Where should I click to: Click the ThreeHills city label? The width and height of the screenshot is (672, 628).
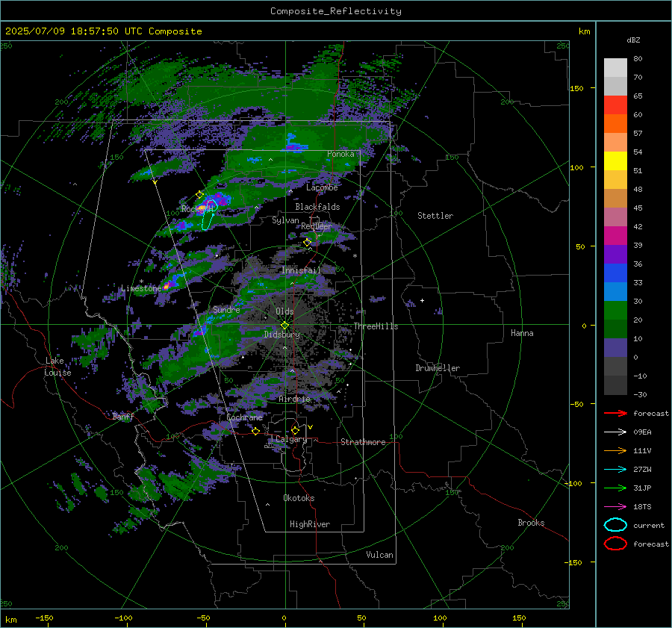click(x=376, y=326)
